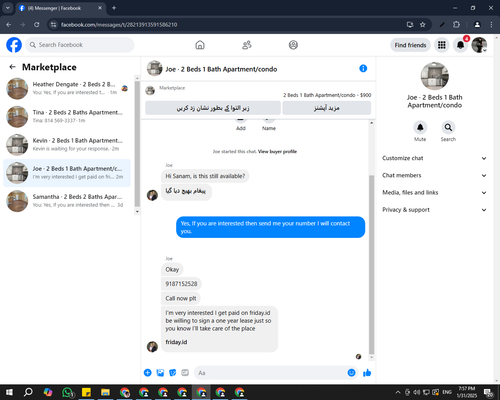Open Samantha 2 Beds 2 Baths conversation

tap(67, 201)
